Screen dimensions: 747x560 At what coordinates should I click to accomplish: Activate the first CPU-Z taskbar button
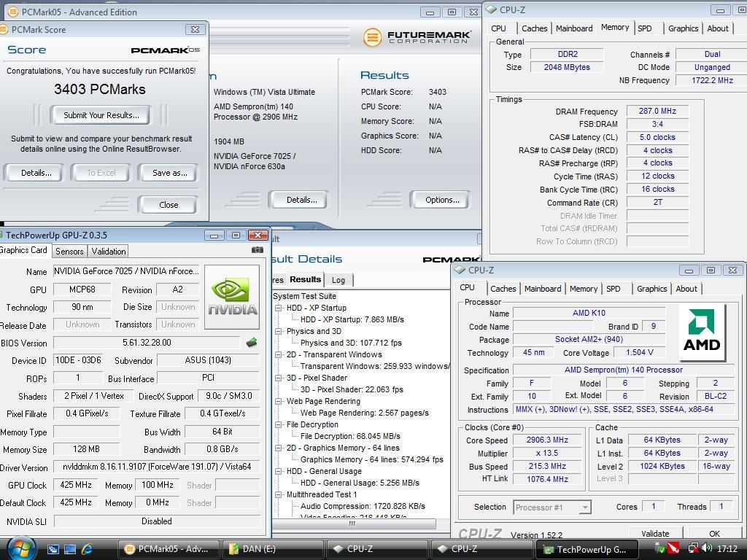[377, 549]
